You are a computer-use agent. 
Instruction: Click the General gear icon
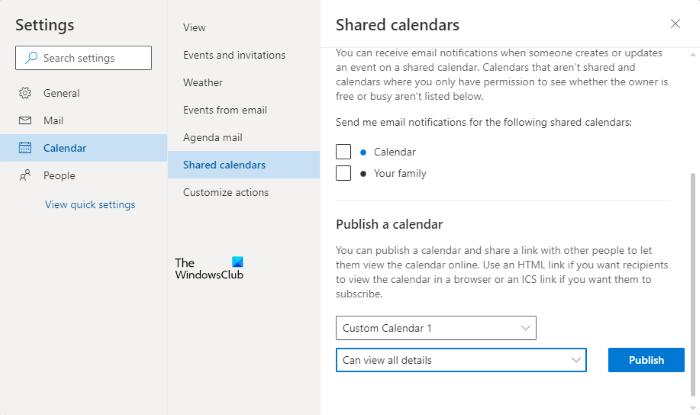tap(25, 93)
